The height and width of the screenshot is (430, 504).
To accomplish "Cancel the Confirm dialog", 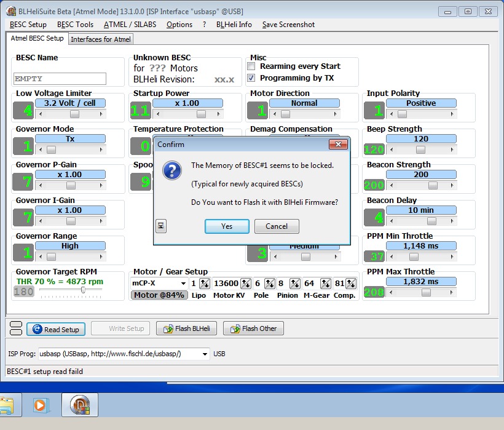I will (277, 226).
